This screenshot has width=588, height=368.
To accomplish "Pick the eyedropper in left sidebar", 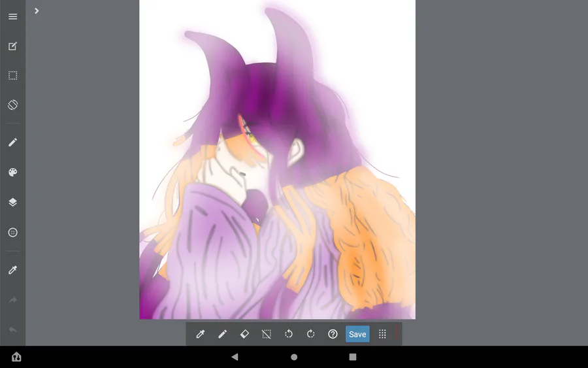I will 13,270.
